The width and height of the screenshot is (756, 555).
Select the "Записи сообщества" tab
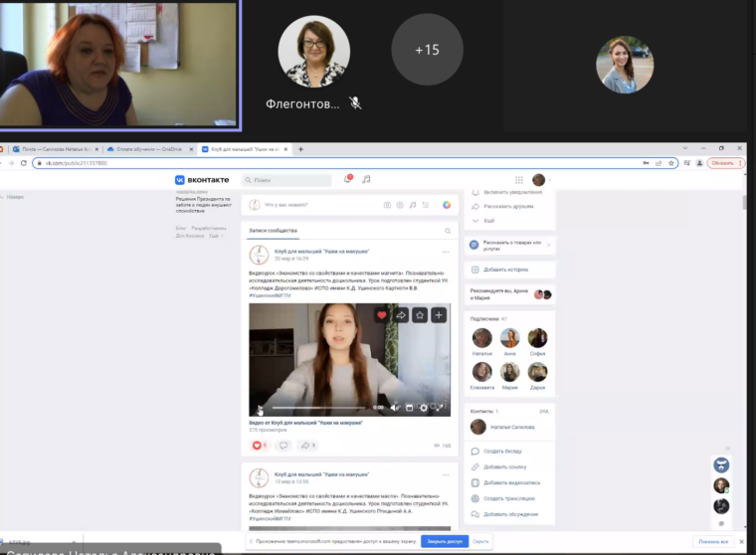click(271, 231)
